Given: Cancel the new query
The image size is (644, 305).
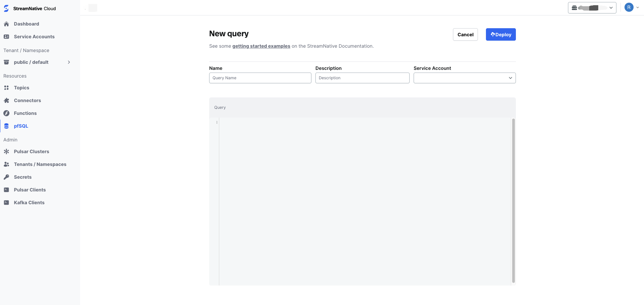Looking at the screenshot, I should (465, 34).
